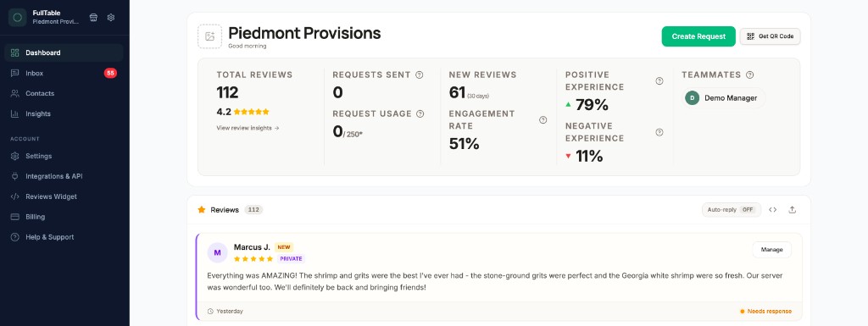Open Billing in the sidebar

point(64,217)
